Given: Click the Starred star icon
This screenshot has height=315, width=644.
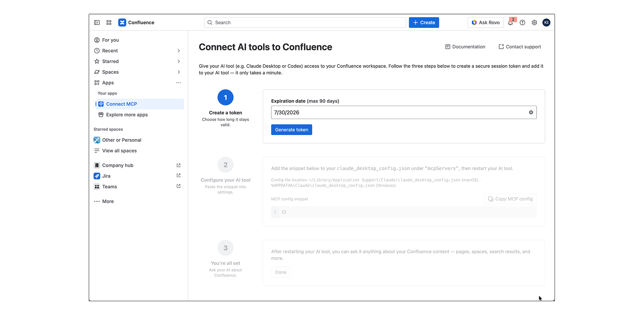Looking at the screenshot, I should point(97,61).
